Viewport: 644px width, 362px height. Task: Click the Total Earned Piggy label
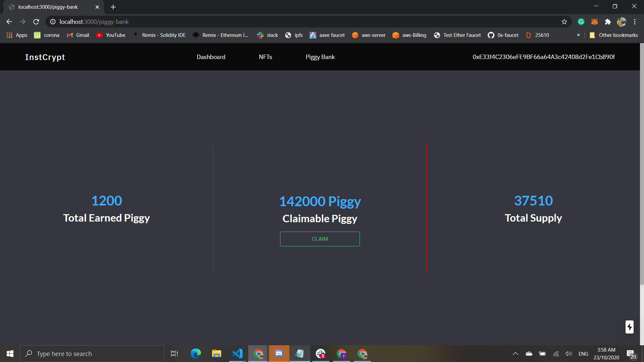pyautogui.click(x=107, y=218)
